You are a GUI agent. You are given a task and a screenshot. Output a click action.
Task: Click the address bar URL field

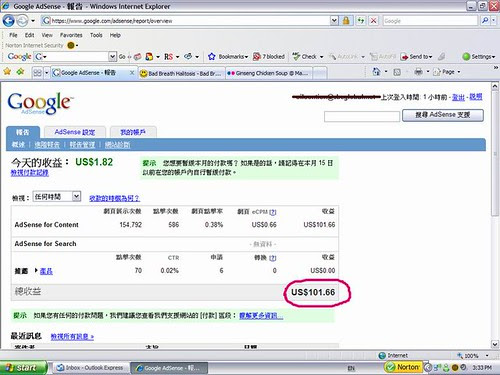point(187,21)
